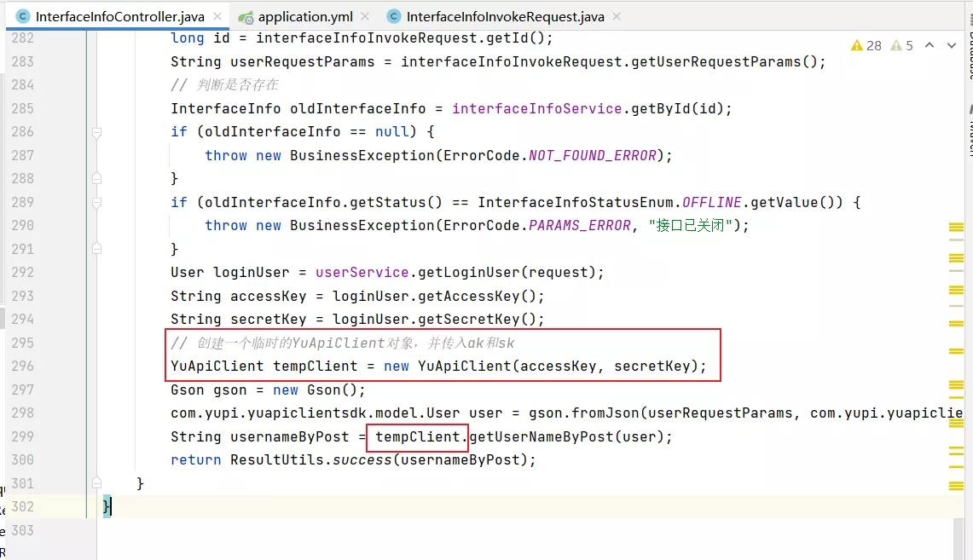Viewport: 973px width, 560px height.
Task: Click line number 296 in gutter
Action: click(22, 366)
